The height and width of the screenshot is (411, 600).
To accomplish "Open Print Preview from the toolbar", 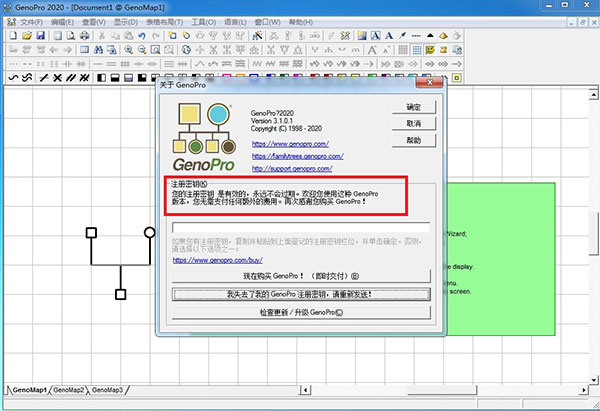I will [x=71, y=36].
